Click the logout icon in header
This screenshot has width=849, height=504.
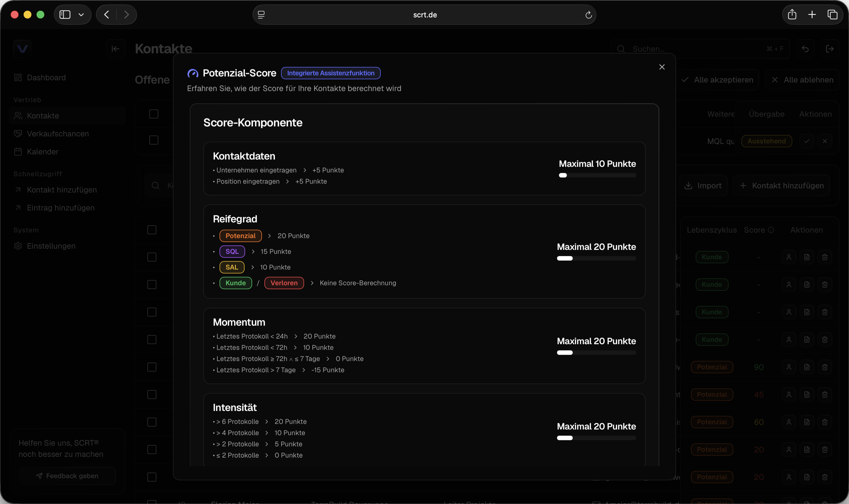830,49
